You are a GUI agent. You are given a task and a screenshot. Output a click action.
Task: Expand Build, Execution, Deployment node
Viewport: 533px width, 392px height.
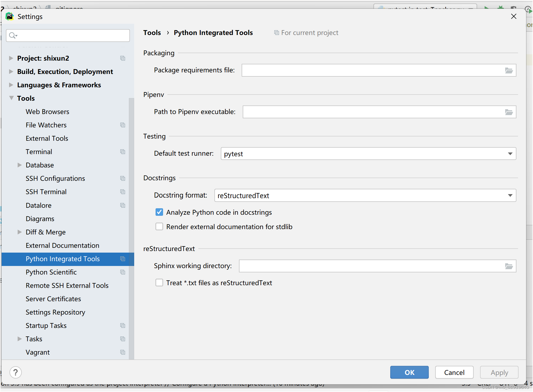tap(11, 72)
